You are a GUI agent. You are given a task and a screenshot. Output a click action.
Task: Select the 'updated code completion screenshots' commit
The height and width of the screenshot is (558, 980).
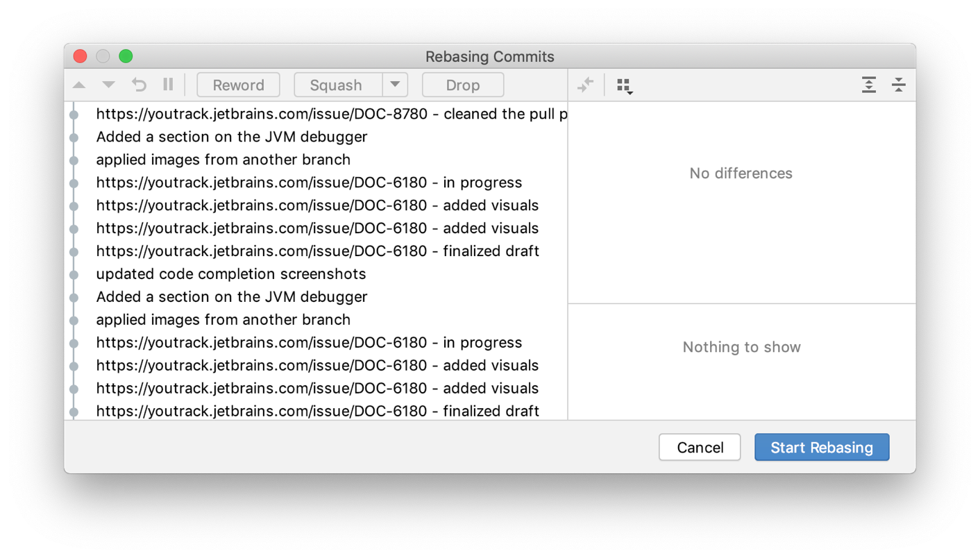(230, 273)
